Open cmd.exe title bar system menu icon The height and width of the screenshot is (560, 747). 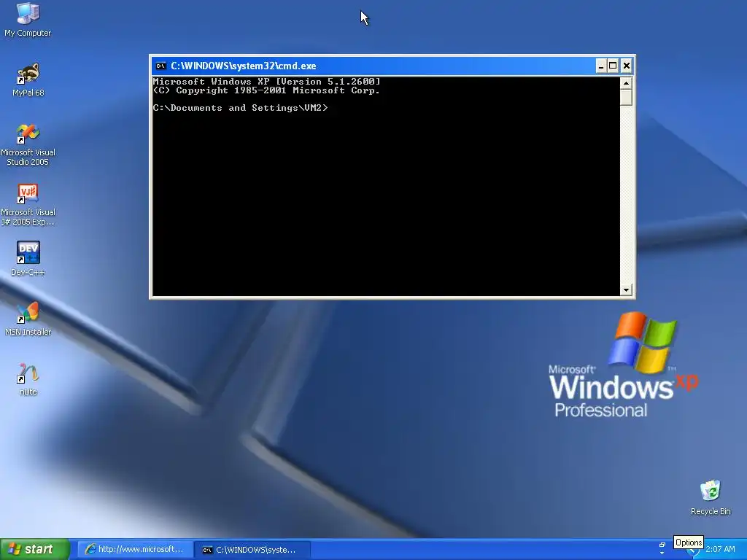tap(161, 66)
